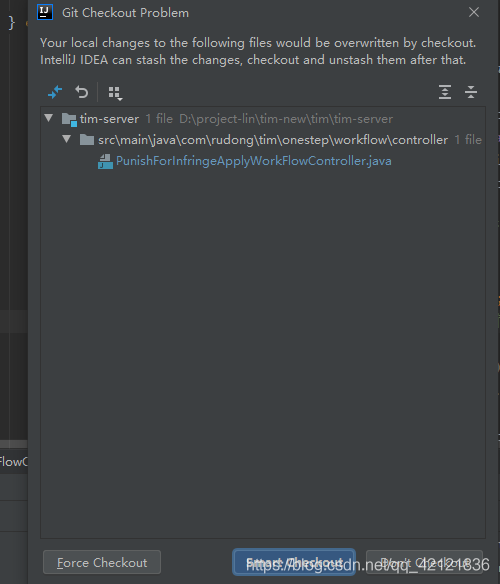
Task: Click the Smart Checkout button
Action: (294, 562)
